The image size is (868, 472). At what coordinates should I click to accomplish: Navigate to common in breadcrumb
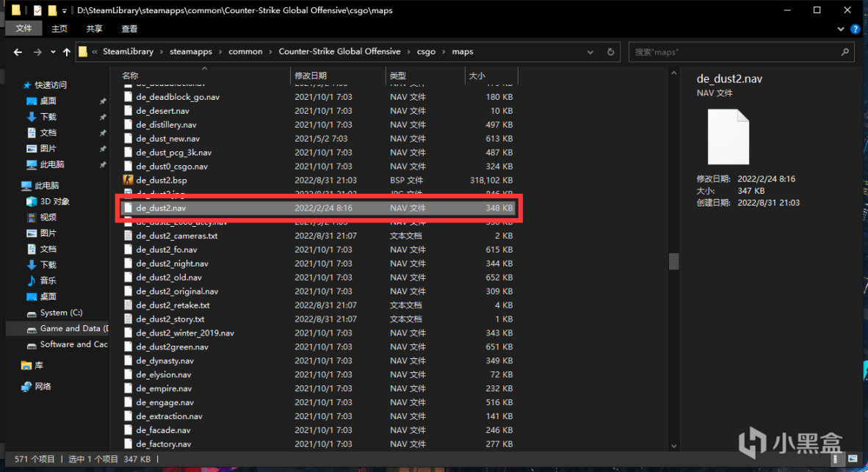[245, 51]
